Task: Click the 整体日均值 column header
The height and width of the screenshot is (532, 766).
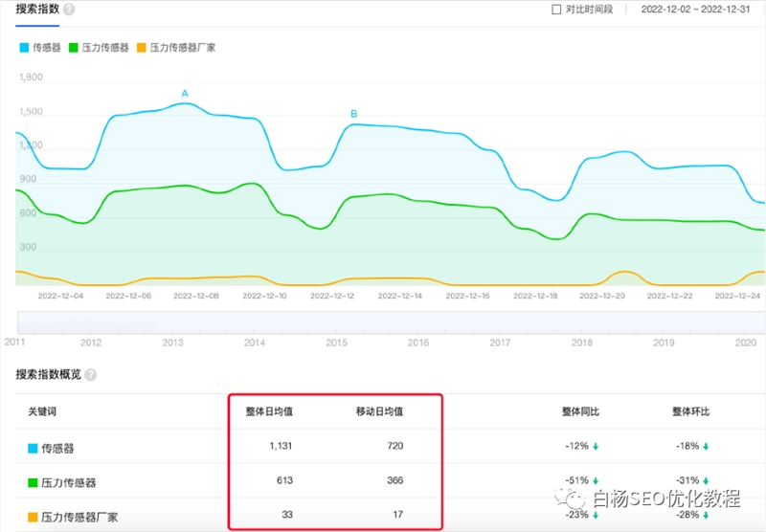Action: pyautogui.click(x=269, y=411)
